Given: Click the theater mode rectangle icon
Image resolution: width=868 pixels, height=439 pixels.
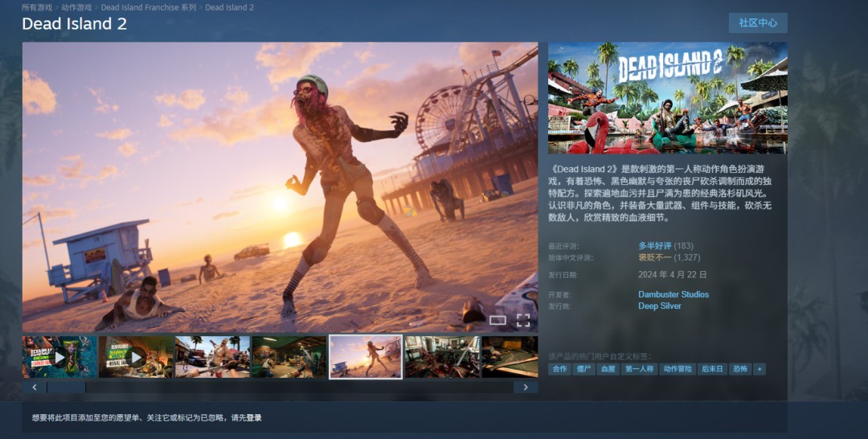Looking at the screenshot, I should [497, 320].
